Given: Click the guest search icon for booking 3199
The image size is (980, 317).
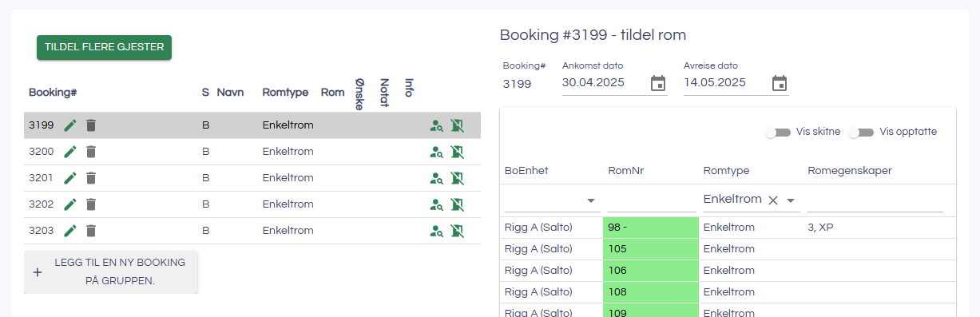Looking at the screenshot, I should pyautogui.click(x=436, y=125).
